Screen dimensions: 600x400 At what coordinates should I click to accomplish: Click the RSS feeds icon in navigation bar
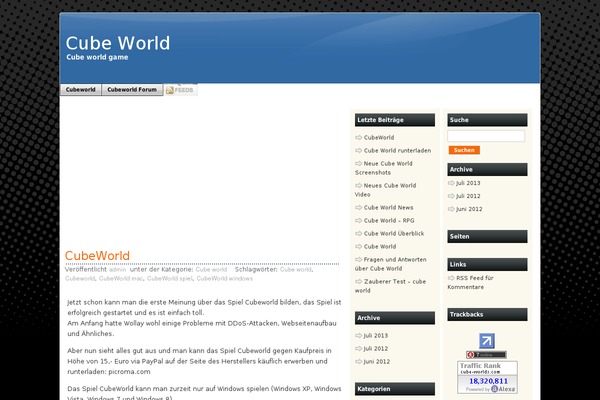click(181, 90)
